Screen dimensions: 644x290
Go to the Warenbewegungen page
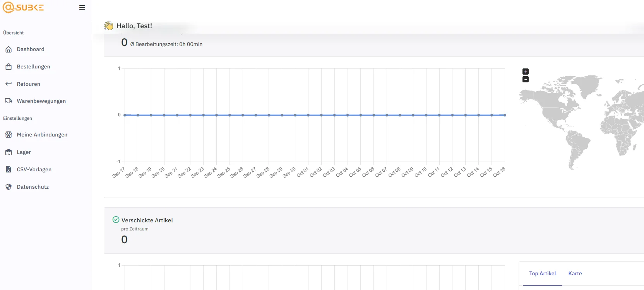[41, 101]
